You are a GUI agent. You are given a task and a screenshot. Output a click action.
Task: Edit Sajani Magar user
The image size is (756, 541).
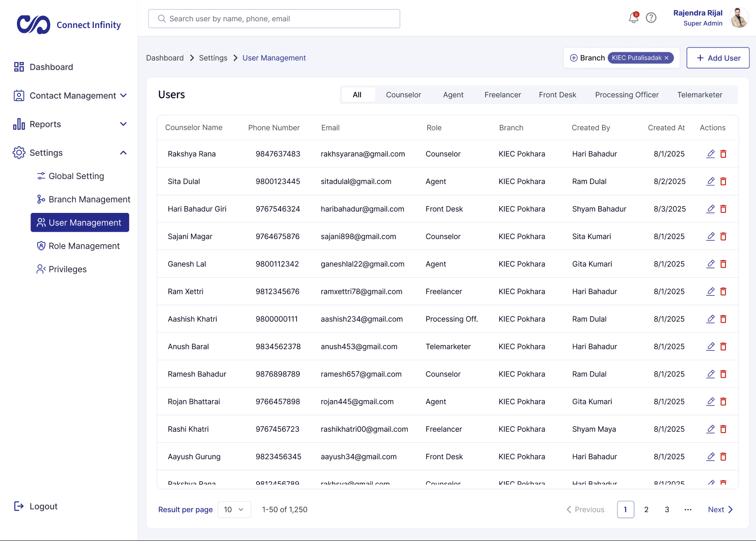click(x=711, y=237)
